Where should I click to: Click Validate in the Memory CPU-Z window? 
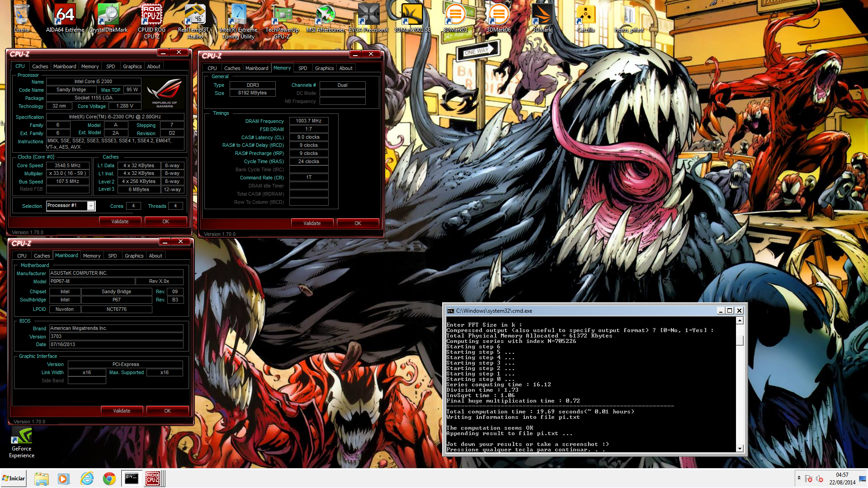(312, 223)
